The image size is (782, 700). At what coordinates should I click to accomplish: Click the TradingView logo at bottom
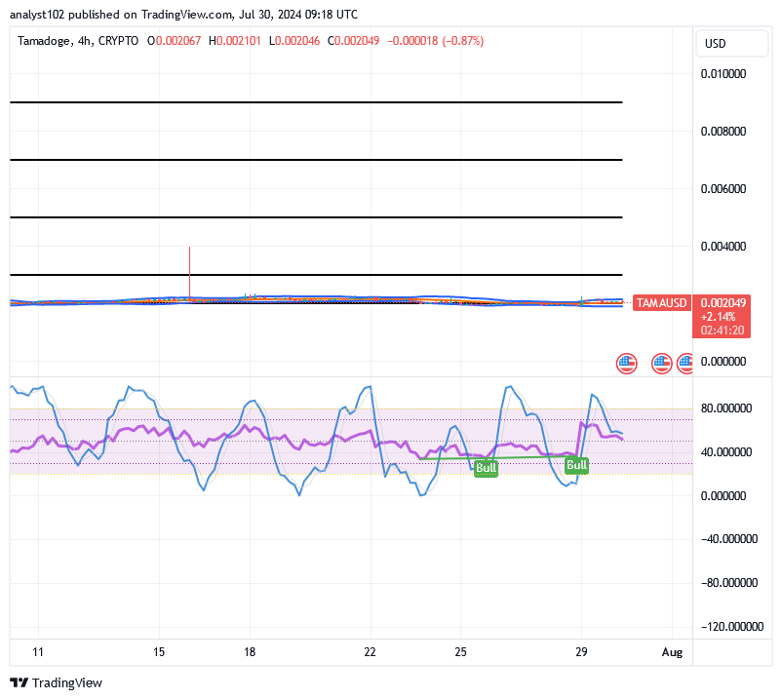(56, 682)
